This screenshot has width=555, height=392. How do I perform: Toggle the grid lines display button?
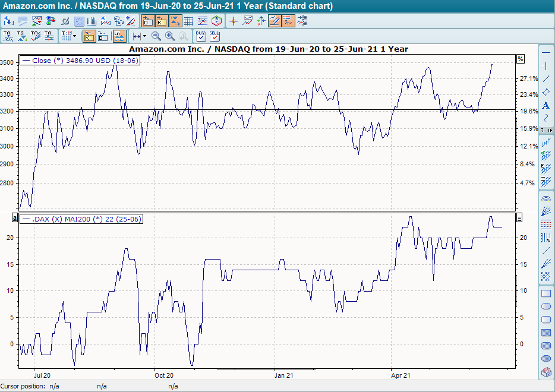[188, 21]
